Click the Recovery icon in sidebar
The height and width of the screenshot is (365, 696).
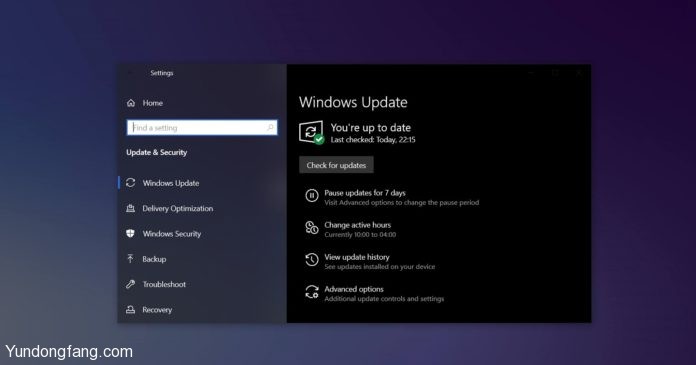130,309
